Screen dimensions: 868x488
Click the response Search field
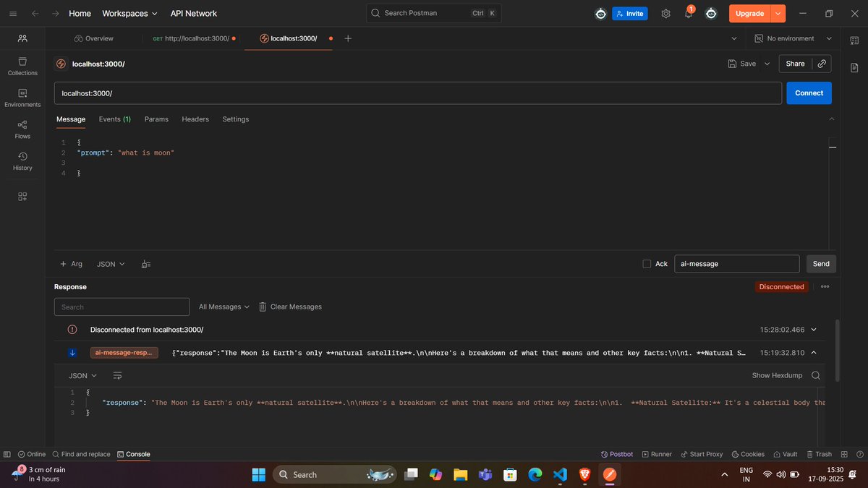(122, 307)
